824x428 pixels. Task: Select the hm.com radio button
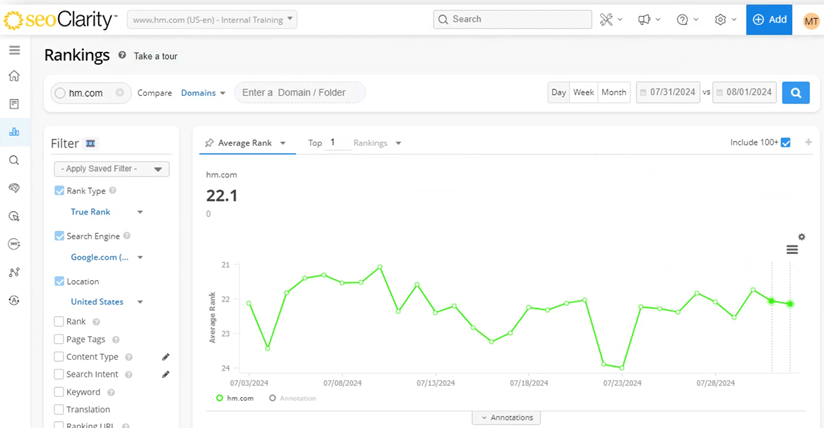coord(60,93)
